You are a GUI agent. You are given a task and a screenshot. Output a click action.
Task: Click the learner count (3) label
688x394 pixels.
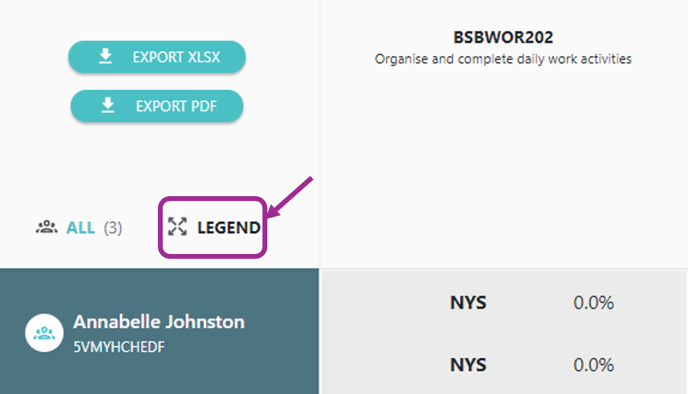(113, 228)
